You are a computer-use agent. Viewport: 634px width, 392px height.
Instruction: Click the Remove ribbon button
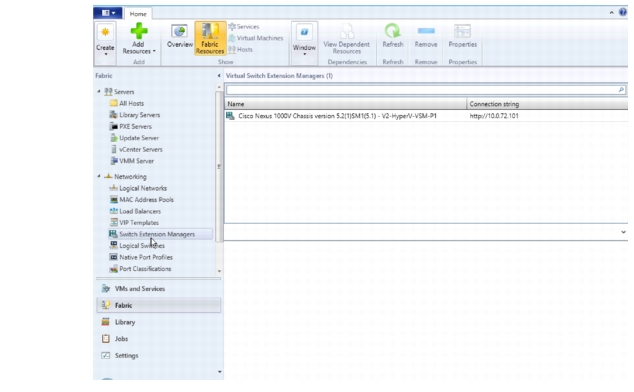[x=426, y=36]
